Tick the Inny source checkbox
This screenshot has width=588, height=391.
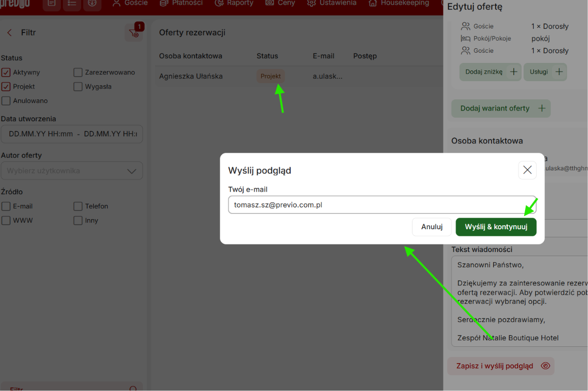[x=78, y=221]
